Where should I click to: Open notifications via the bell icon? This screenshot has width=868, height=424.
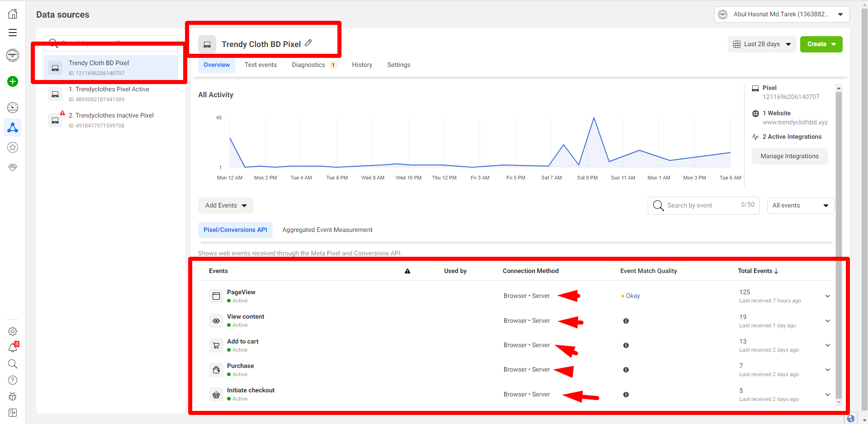coord(12,348)
